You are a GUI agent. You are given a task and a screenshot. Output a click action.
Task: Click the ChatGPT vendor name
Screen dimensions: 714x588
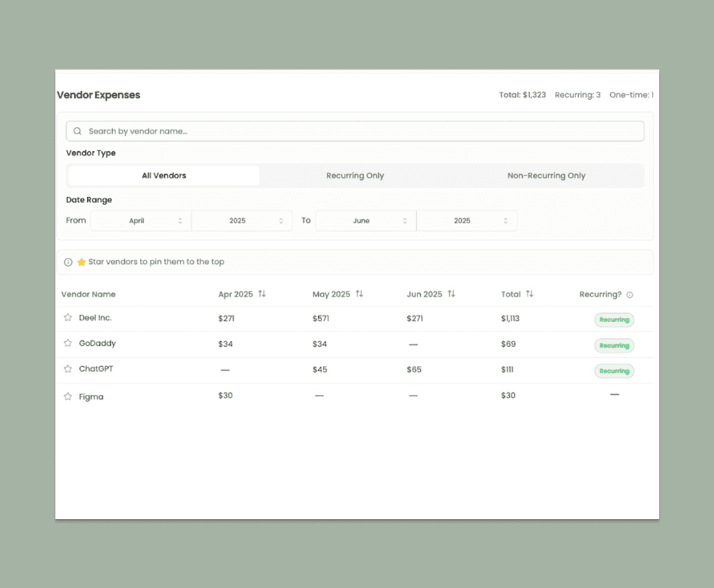click(95, 369)
